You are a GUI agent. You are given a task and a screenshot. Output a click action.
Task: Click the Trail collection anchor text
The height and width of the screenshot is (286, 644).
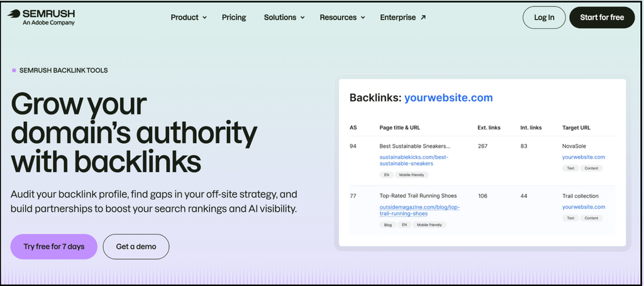pyautogui.click(x=580, y=196)
